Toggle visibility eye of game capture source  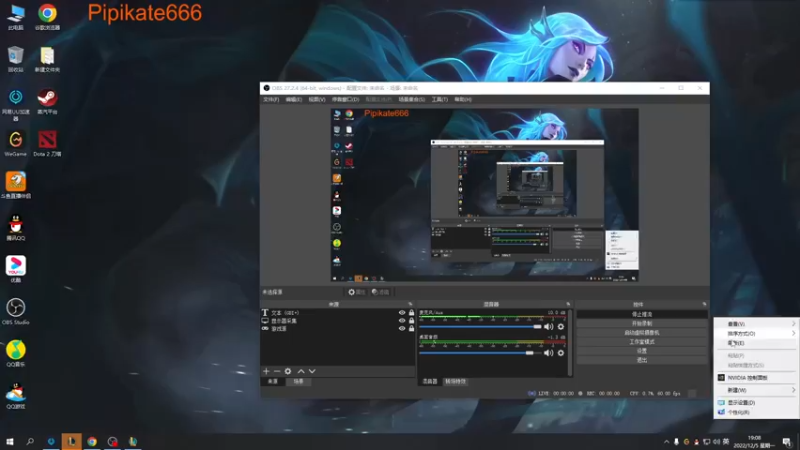[x=402, y=329]
